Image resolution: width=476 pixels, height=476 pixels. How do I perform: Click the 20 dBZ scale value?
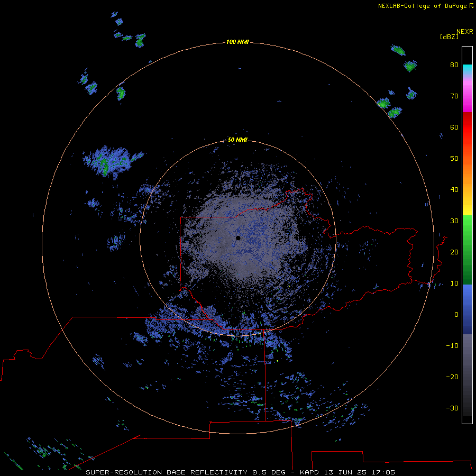pos(454,252)
